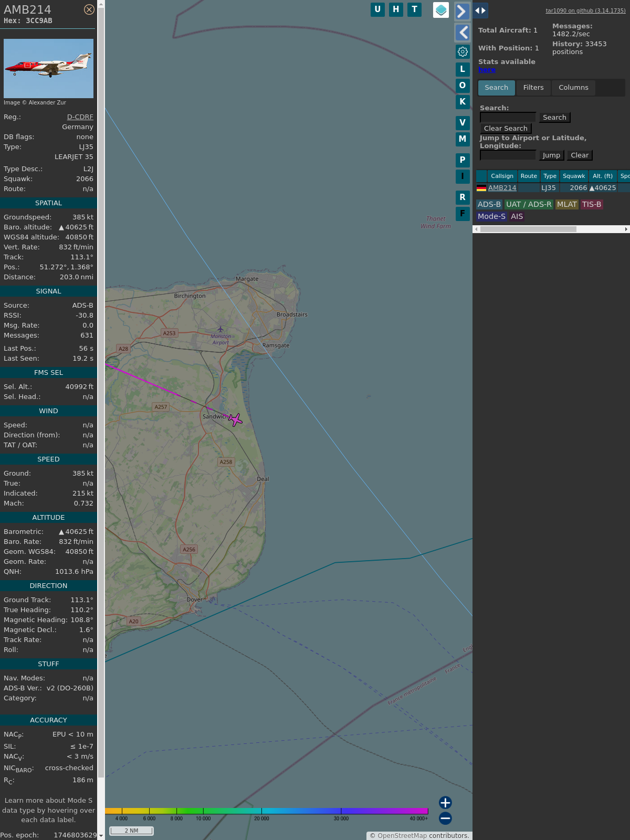Image resolution: width=630 pixels, height=840 pixels.
Task: Switch to the Search tab
Action: pyautogui.click(x=497, y=88)
